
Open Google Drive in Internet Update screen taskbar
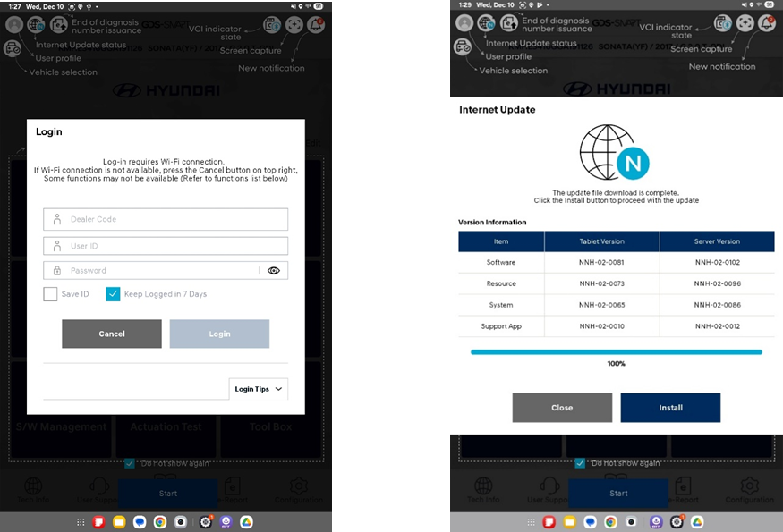pos(697,522)
